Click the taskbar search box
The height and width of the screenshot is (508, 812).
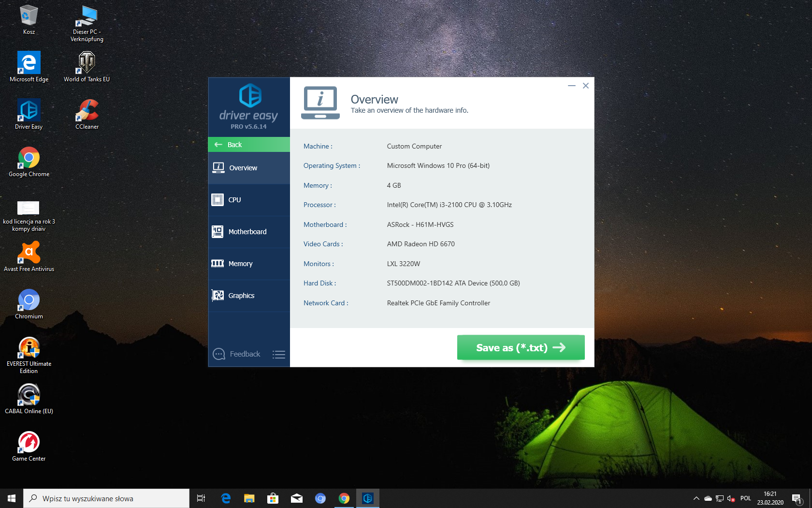(106, 498)
